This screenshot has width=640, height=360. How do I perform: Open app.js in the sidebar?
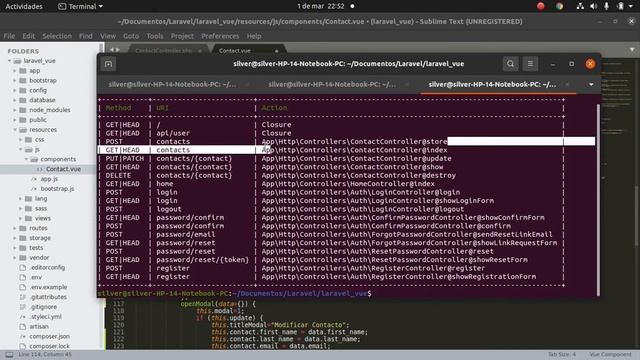(x=49, y=179)
